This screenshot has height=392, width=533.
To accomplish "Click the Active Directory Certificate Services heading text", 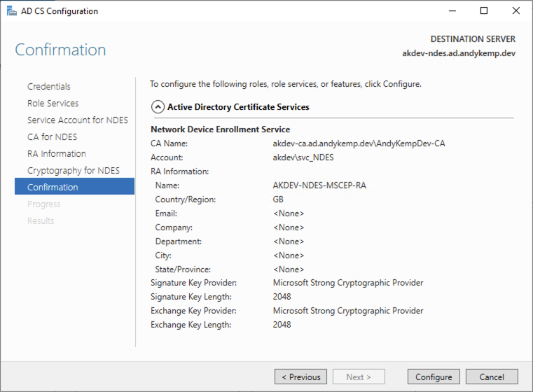I will click(238, 107).
